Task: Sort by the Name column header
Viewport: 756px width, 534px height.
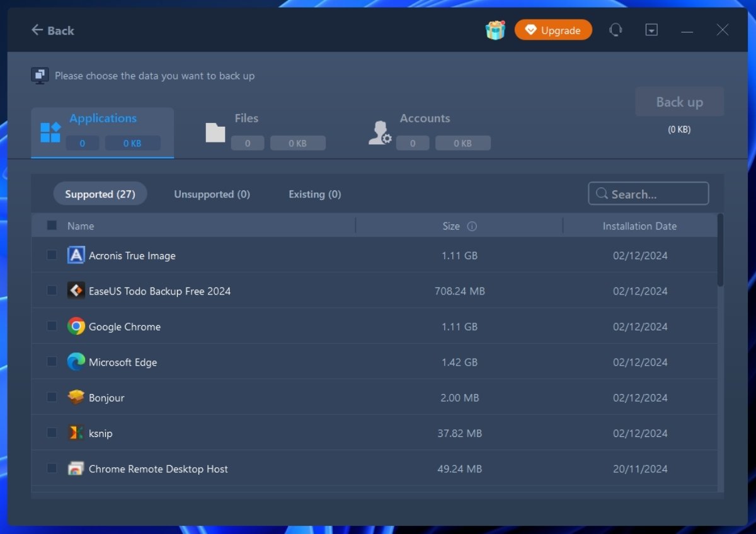Action: pos(81,226)
